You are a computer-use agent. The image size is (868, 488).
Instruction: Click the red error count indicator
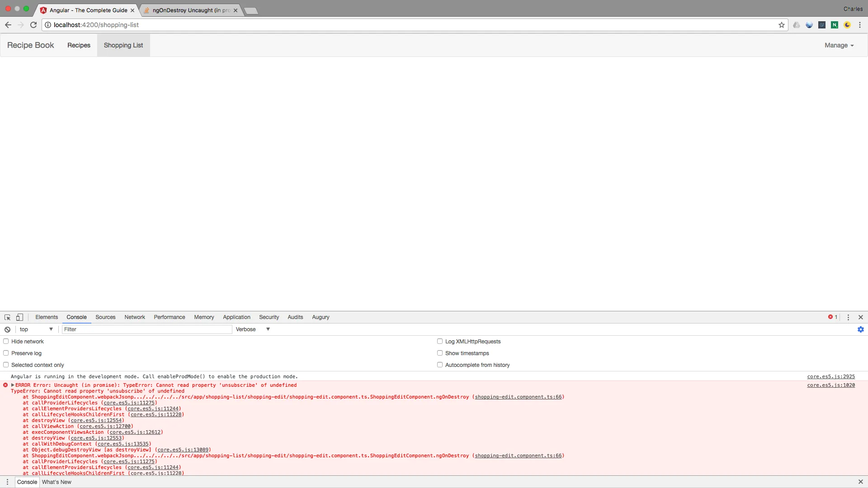coord(832,317)
